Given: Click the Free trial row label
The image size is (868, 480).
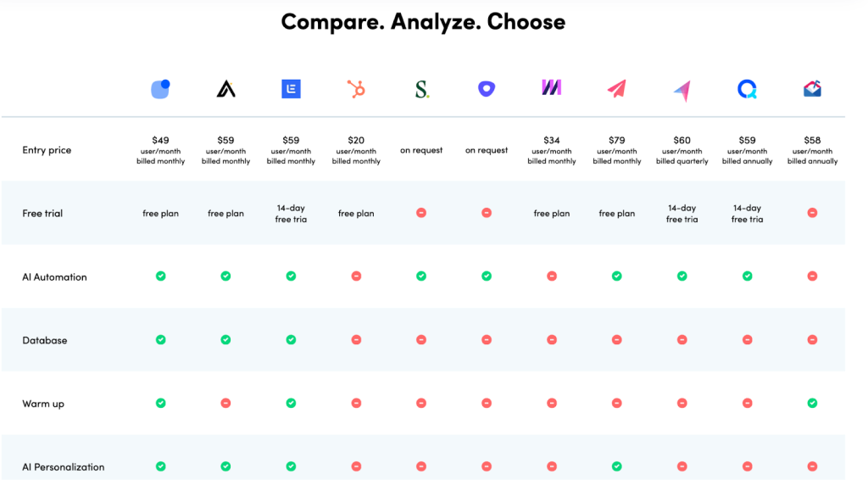Looking at the screenshot, I should (x=42, y=213).
